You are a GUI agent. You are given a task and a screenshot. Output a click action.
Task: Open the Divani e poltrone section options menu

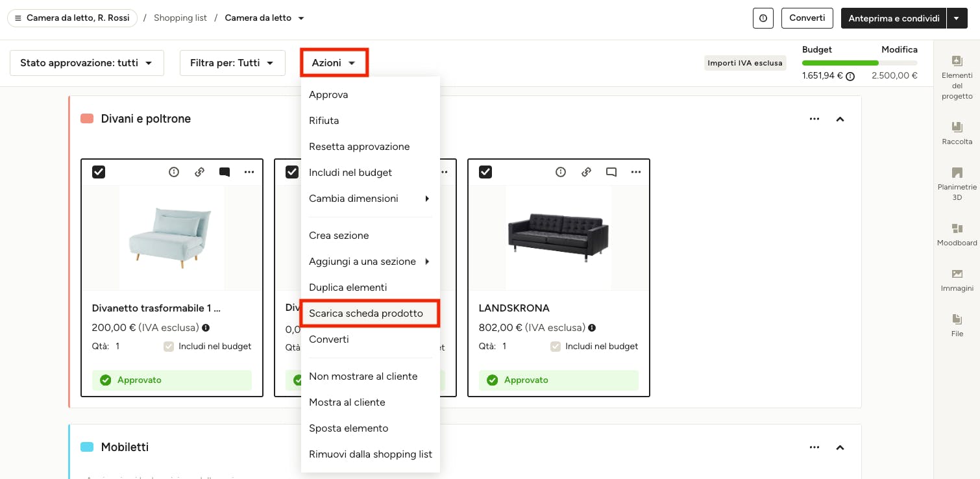point(815,119)
